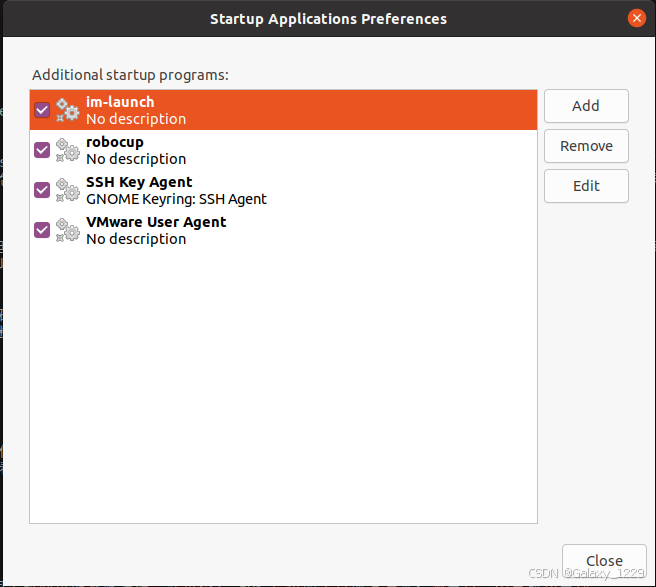Edit the selected startup entry
Viewport: 656px width, 587px height.
point(586,186)
